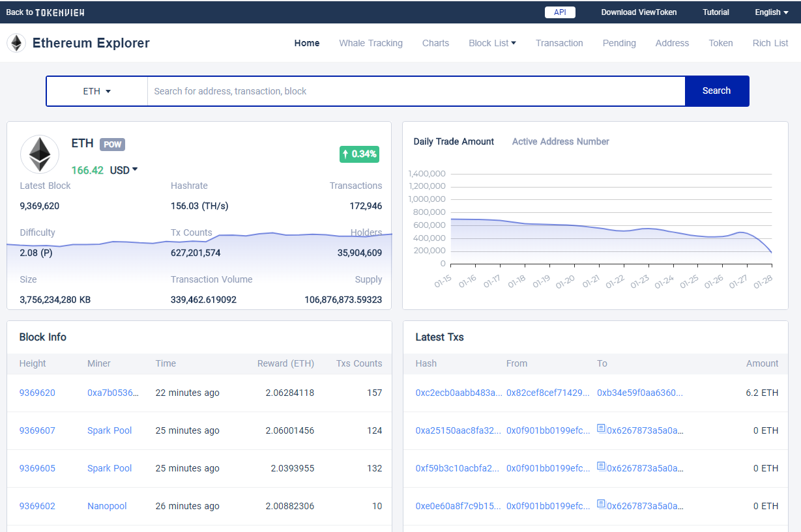Viewport: 801px width, 532px height.
Task: Open Whale Tracking page
Action: (371, 43)
